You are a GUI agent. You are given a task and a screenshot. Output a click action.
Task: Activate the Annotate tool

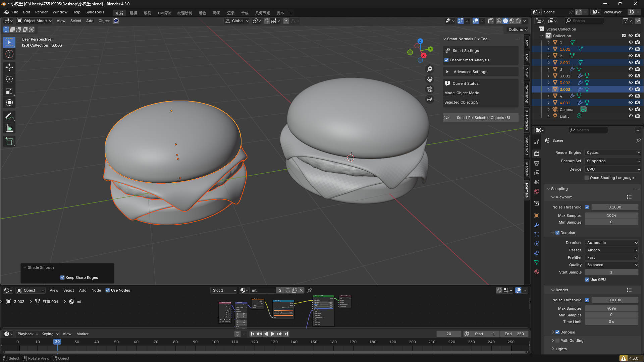point(9,116)
